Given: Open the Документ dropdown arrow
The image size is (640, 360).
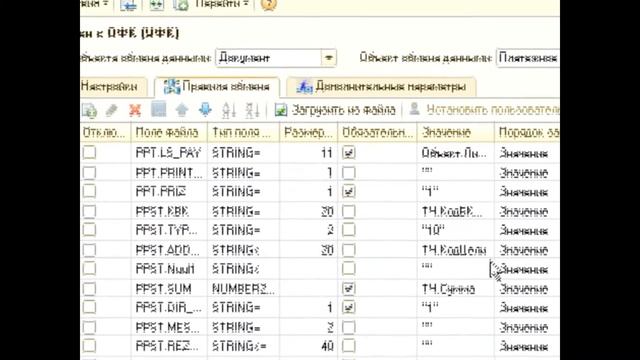Looking at the screenshot, I should pyautogui.click(x=329, y=58).
